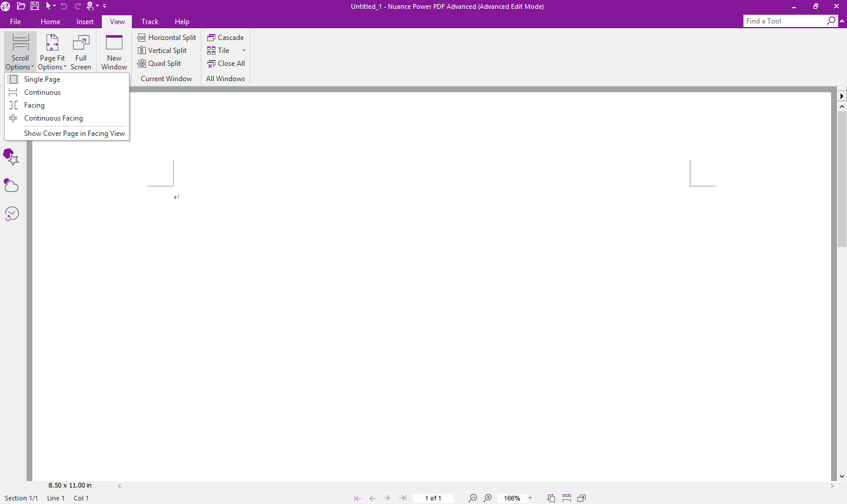Click horizontal scrollbar left arrow
Viewport: 847px width, 504px height.
pyautogui.click(x=119, y=486)
